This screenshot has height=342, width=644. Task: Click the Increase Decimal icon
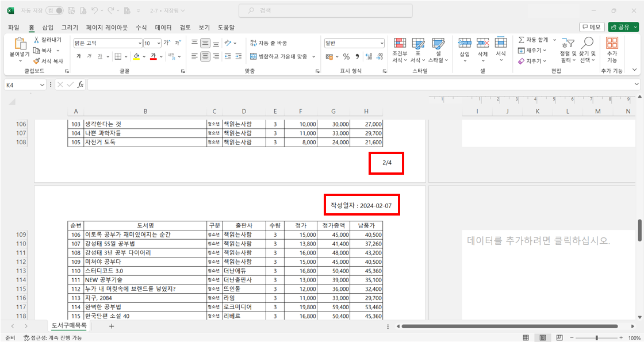point(369,56)
